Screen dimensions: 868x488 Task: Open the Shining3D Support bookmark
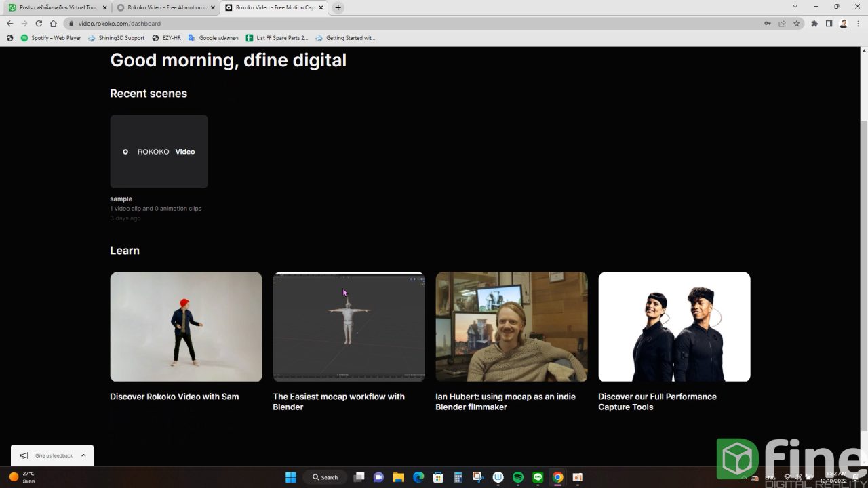click(117, 38)
